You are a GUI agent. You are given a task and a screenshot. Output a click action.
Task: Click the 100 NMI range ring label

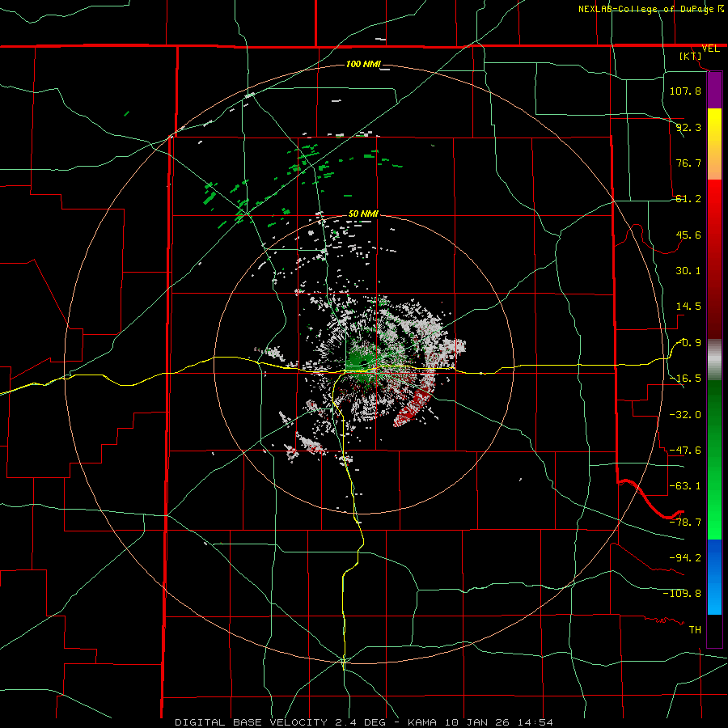click(363, 64)
